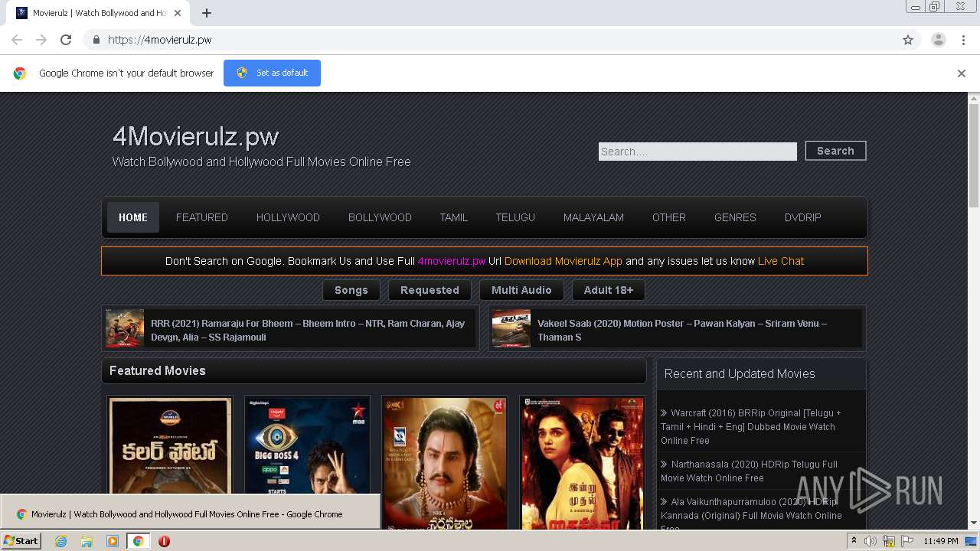
Task: Click the Requested button
Action: click(x=430, y=290)
